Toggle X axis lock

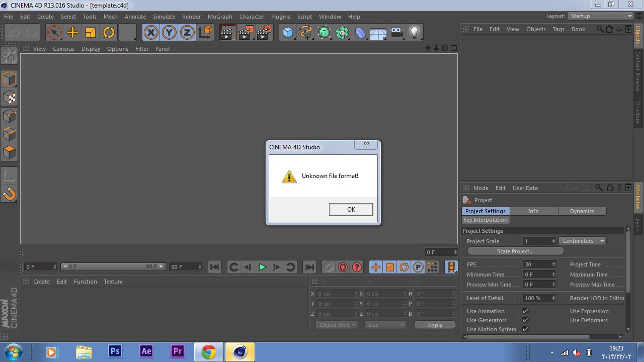pos(151,33)
